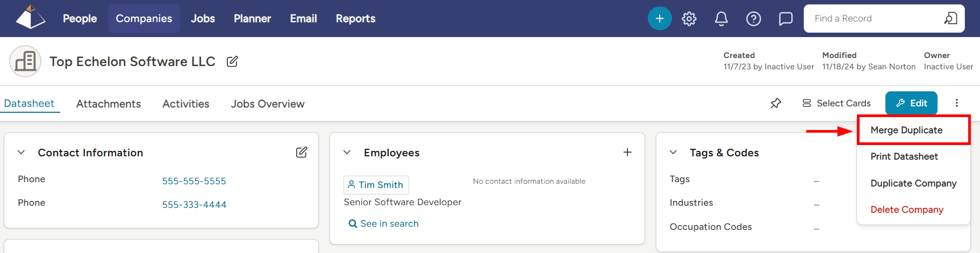Click the blue Edit button
This screenshot has width=980, height=253.
(x=911, y=103)
